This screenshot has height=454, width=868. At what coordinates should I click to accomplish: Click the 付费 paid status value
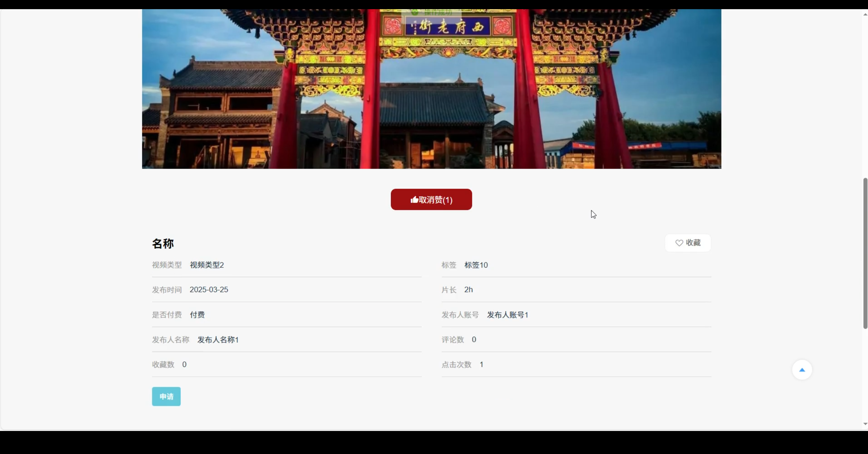tap(197, 315)
